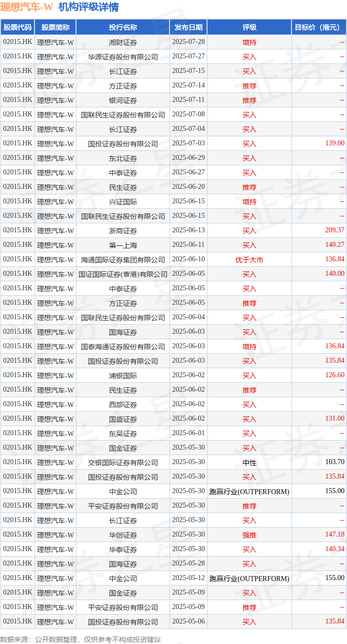Click the date 2025-07-15
The height and width of the screenshot is (644, 347).
point(188,71)
